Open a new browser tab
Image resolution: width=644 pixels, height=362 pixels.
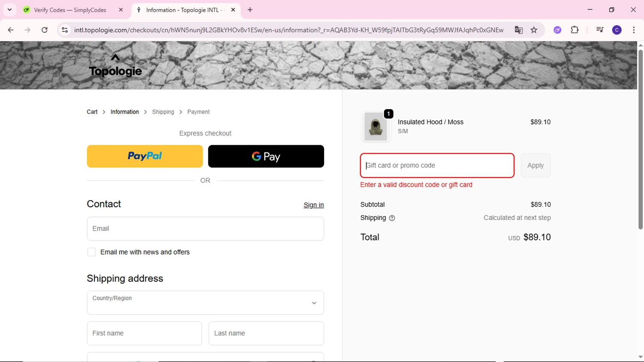[x=250, y=10]
